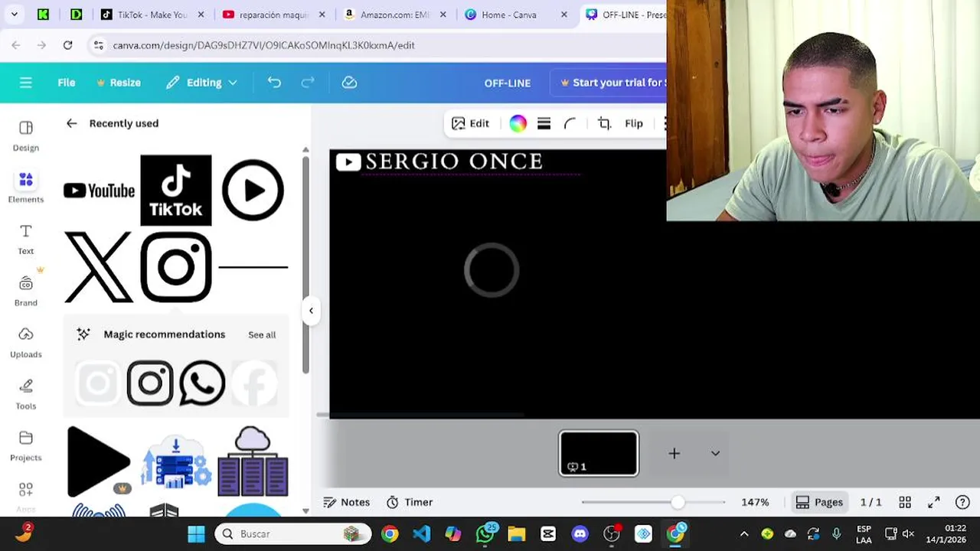Insert the X logo element

click(99, 267)
